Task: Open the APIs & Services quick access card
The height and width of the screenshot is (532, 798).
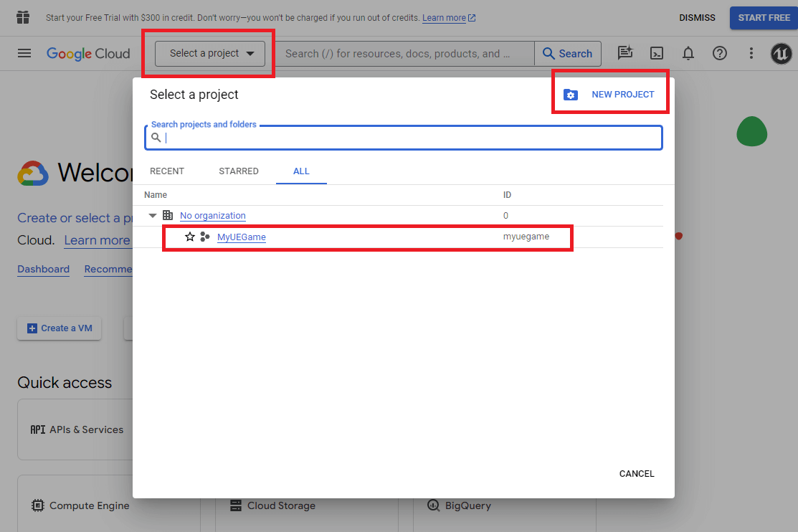Action: (76, 429)
